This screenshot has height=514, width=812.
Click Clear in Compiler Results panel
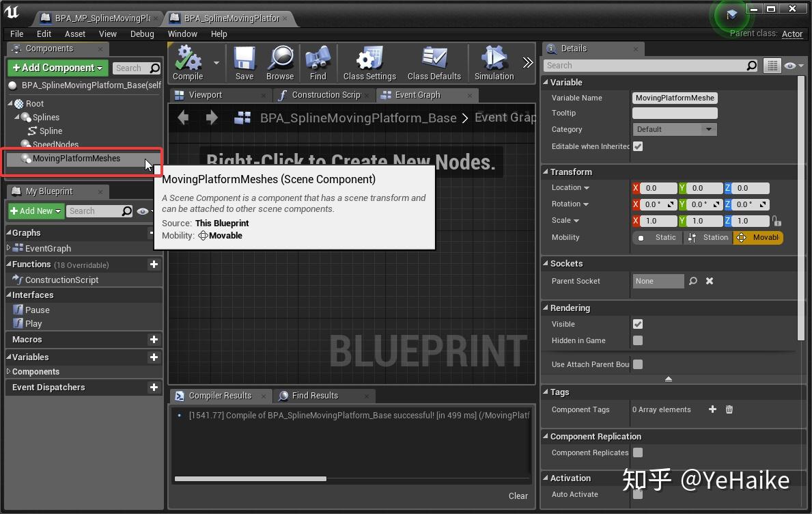click(x=518, y=496)
